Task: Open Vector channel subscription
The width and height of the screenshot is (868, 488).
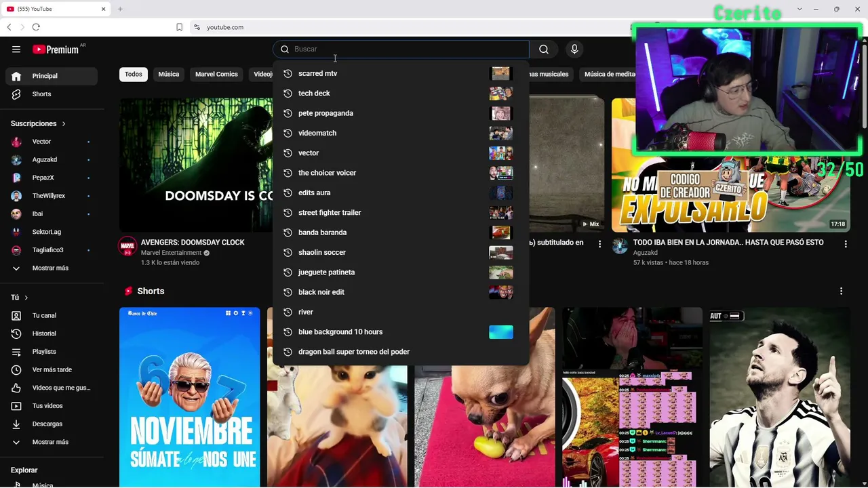Action: pos(52,142)
